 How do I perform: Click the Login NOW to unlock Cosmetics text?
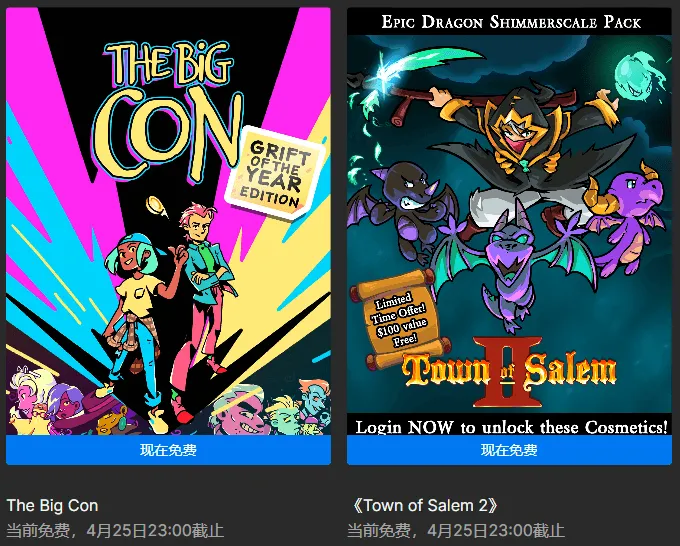pyautogui.click(x=511, y=427)
